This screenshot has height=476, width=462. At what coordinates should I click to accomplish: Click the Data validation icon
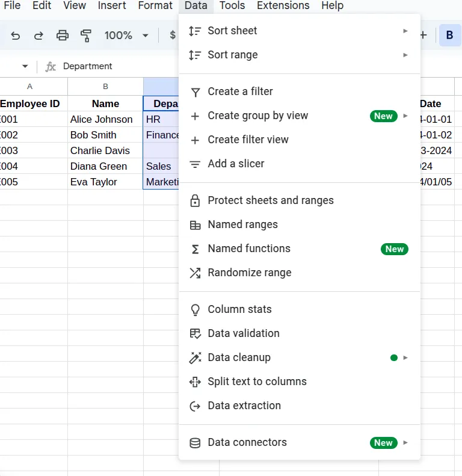coord(195,333)
